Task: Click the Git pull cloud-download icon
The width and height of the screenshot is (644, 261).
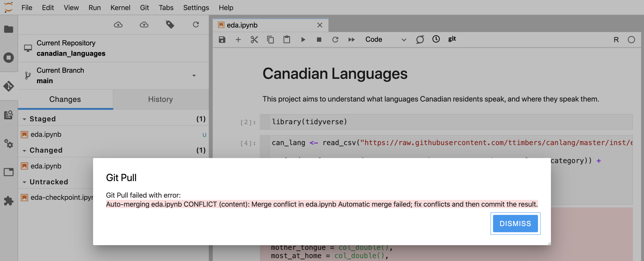Action: coord(118,25)
